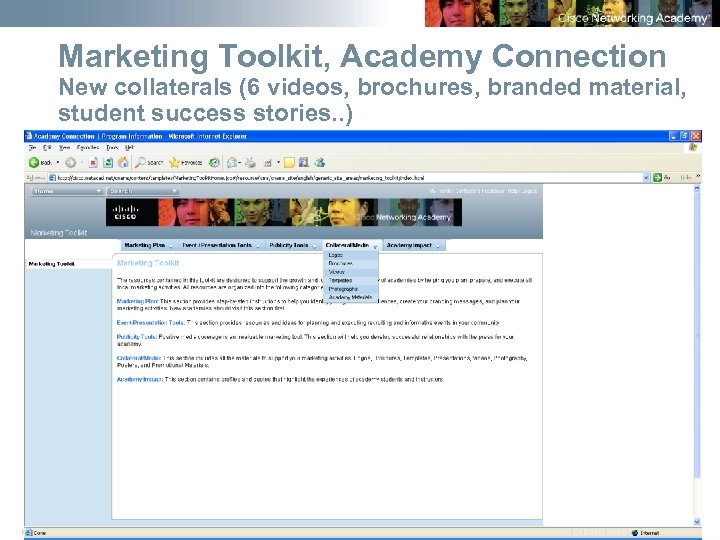Click the Marketing Plan body link
The height and width of the screenshot is (540, 720).
[137, 301]
